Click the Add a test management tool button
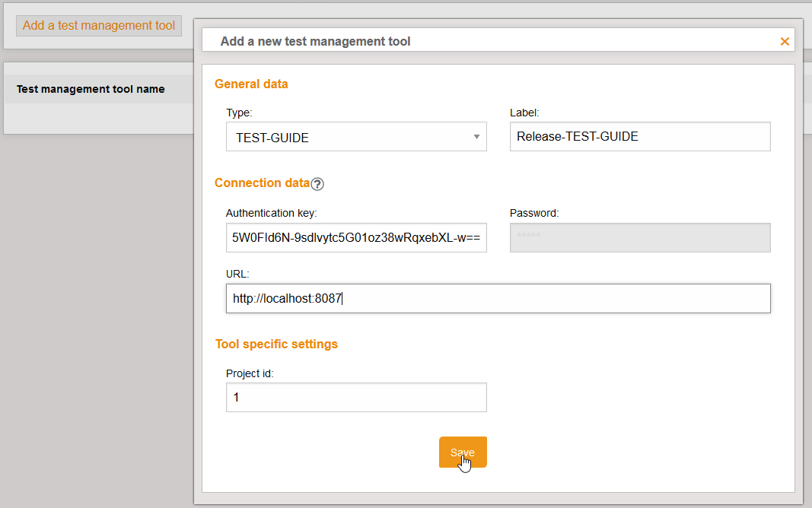The height and width of the screenshot is (508, 812). point(98,25)
